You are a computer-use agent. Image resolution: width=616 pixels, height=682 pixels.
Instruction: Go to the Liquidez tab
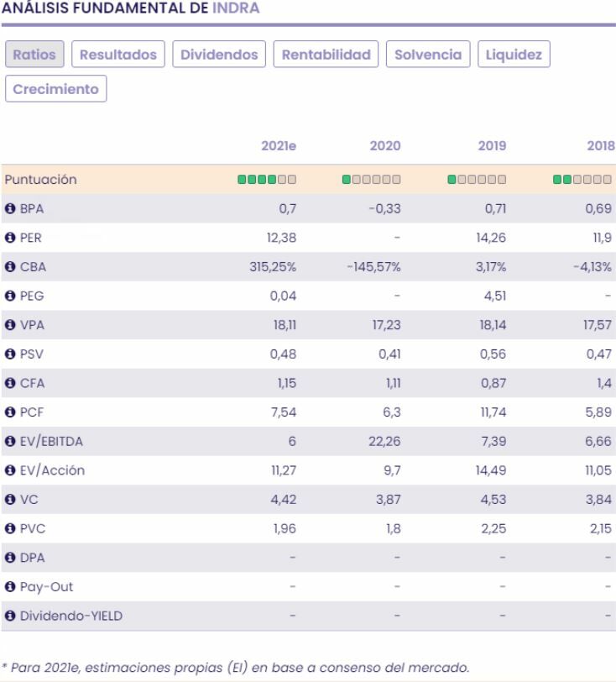pyautogui.click(x=514, y=55)
